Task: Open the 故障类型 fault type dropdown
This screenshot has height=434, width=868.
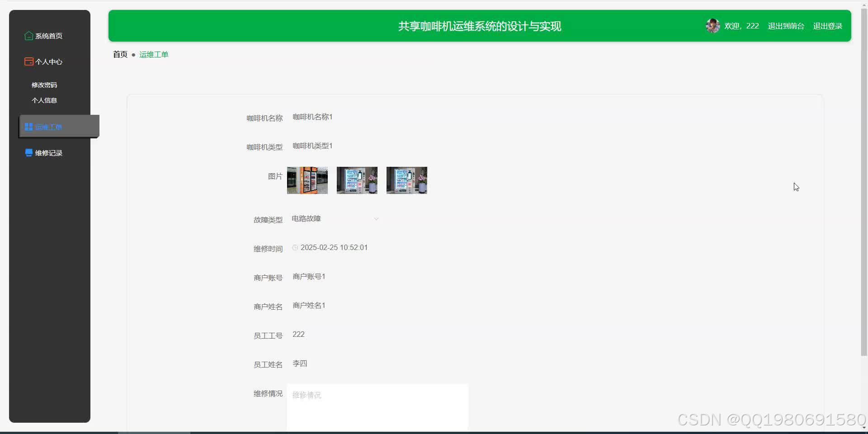Action: point(335,218)
